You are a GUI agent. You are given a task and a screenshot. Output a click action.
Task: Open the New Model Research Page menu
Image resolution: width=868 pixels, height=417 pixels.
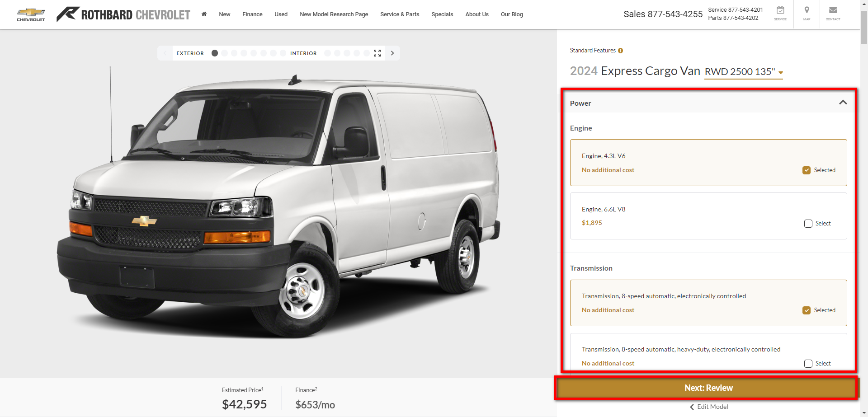click(334, 14)
